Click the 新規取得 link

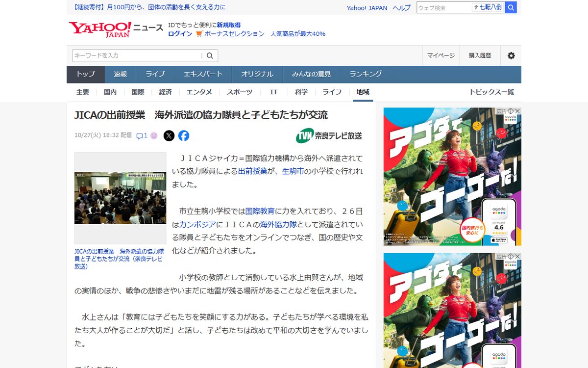point(229,25)
